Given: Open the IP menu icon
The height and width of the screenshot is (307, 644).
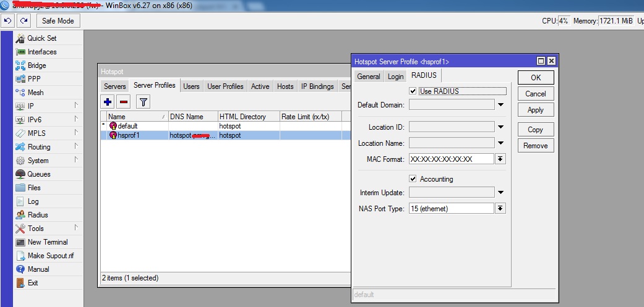Looking at the screenshot, I should 20,106.
